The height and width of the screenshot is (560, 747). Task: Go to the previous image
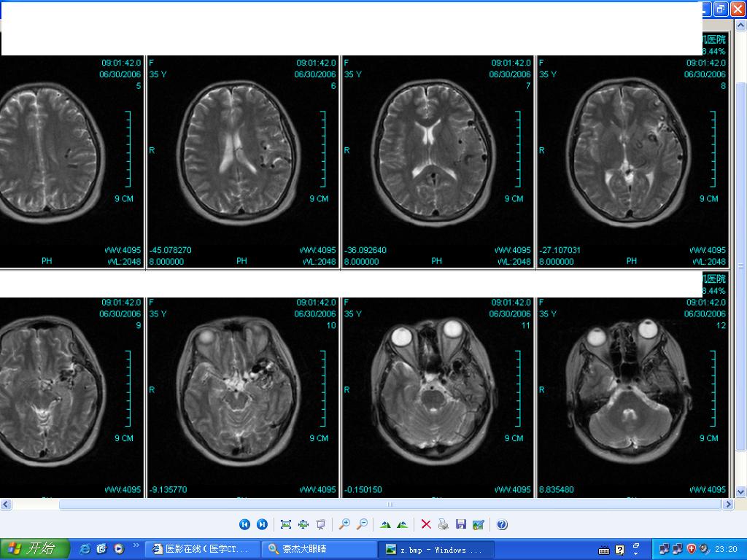pos(244,524)
